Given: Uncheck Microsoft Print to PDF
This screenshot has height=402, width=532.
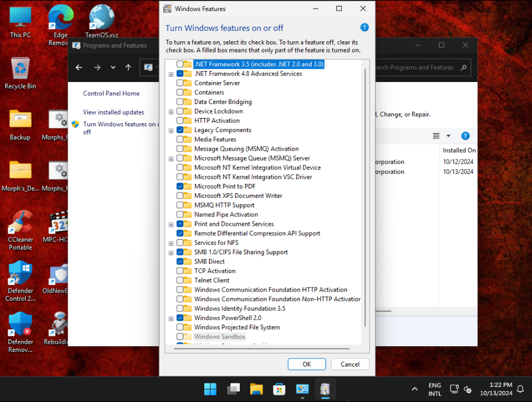Looking at the screenshot, I should (180, 186).
